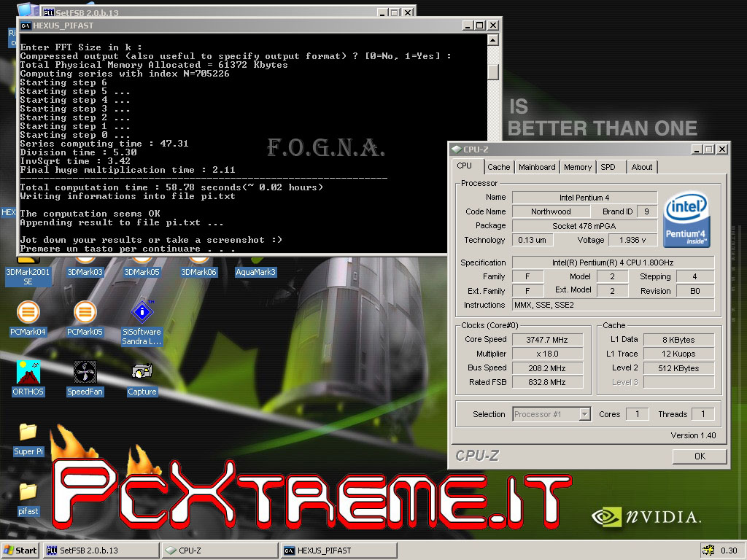Image resolution: width=747 pixels, height=560 pixels.
Task: Click the Bus Speed value 208.2 MHz
Action: (547, 368)
